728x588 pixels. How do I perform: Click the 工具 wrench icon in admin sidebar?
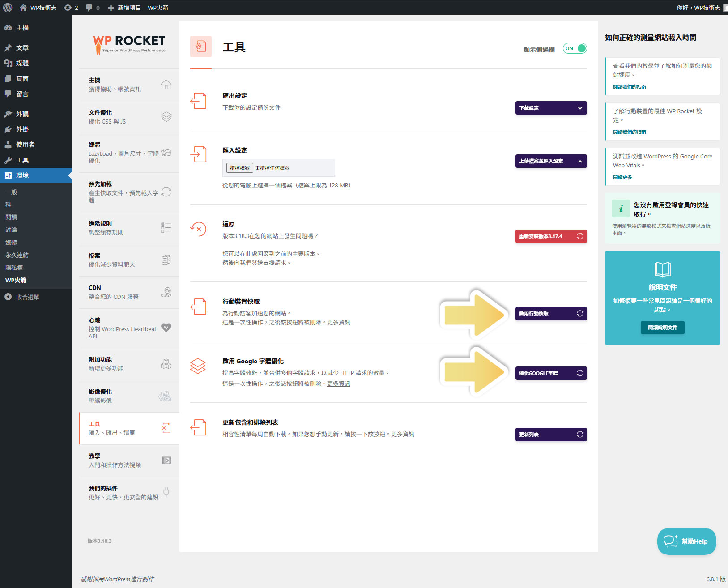pyautogui.click(x=8, y=160)
